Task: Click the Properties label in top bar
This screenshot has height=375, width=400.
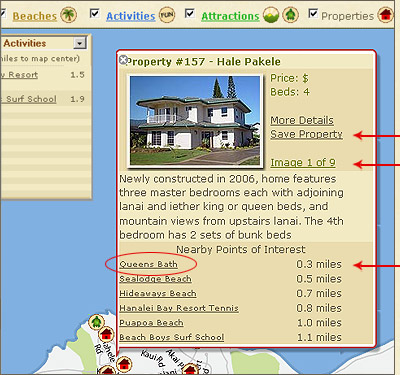Action: pyautogui.click(x=347, y=16)
